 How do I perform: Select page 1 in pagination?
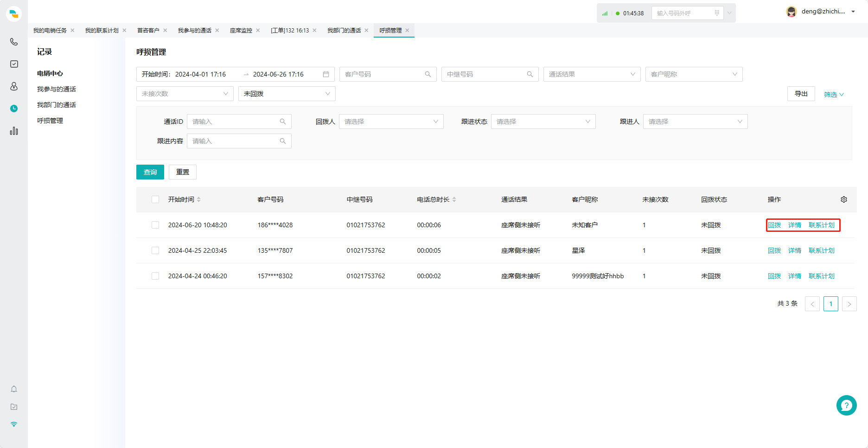[831, 304]
